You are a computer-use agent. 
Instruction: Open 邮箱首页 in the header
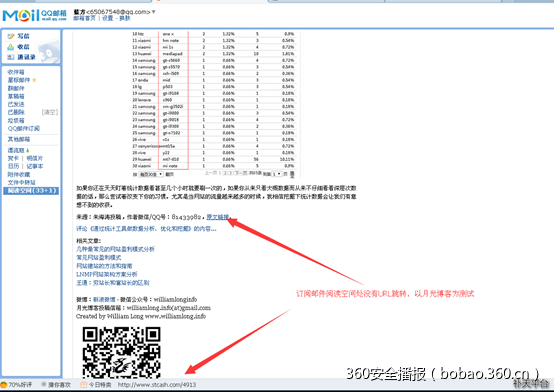(84, 18)
